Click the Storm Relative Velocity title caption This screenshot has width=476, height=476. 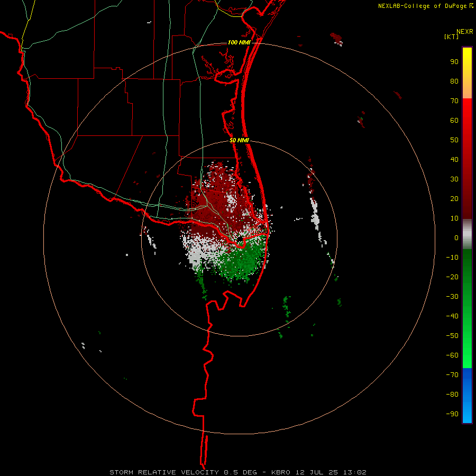coord(238,472)
